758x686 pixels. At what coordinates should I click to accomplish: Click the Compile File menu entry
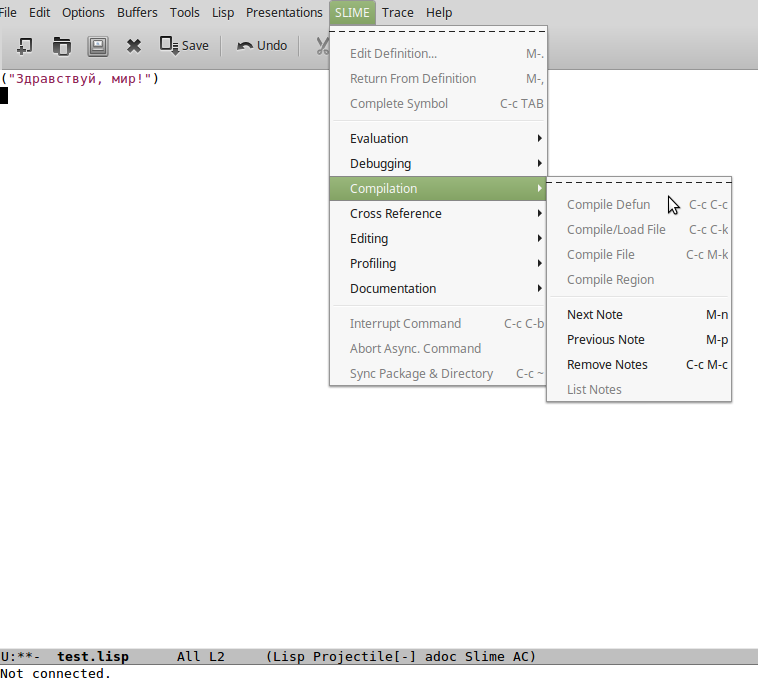coord(639,255)
